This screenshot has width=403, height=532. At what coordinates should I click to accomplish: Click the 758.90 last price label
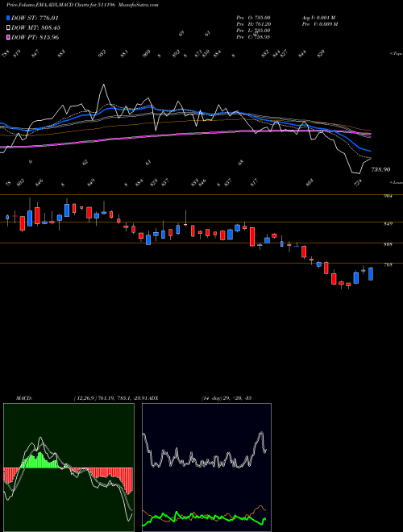point(380,169)
